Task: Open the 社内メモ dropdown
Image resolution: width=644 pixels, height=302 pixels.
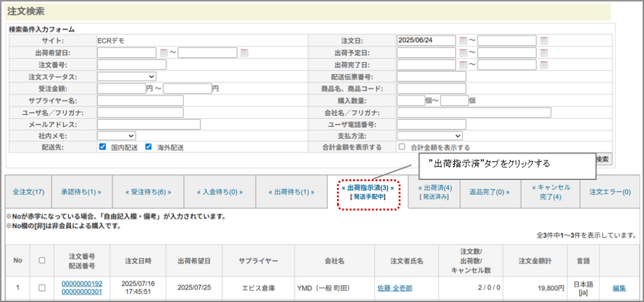Action: pyautogui.click(x=116, y=135)
